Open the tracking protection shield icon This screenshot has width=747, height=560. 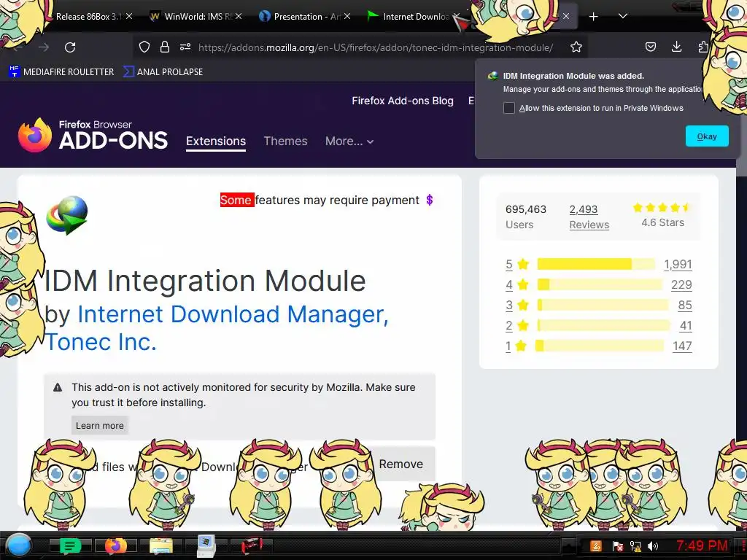(x=144, y=47)
